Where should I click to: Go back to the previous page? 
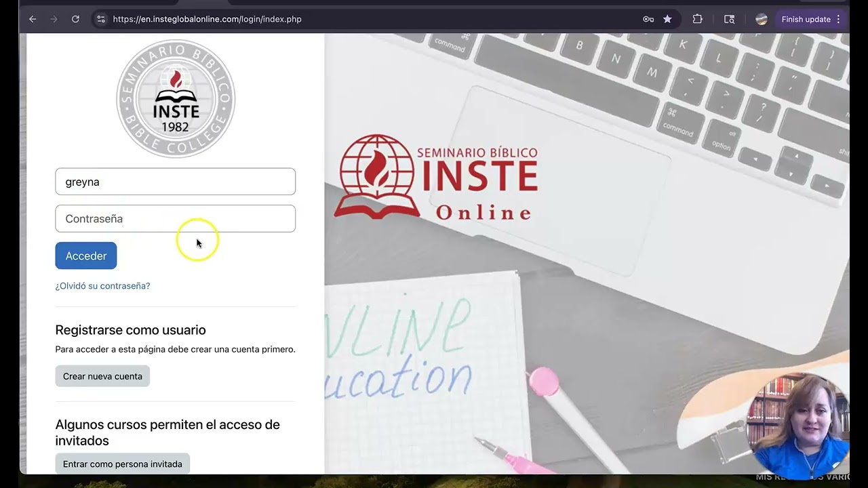click(x=33, y=19)
